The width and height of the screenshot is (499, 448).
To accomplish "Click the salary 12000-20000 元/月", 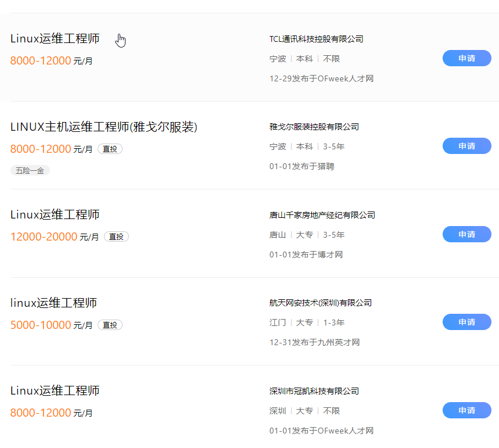I will pos(55,236).
